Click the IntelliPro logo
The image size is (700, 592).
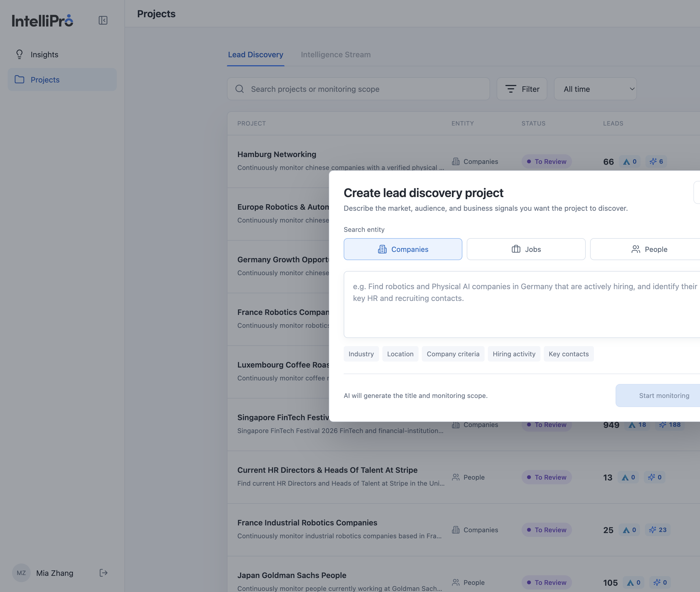(42, 21)
